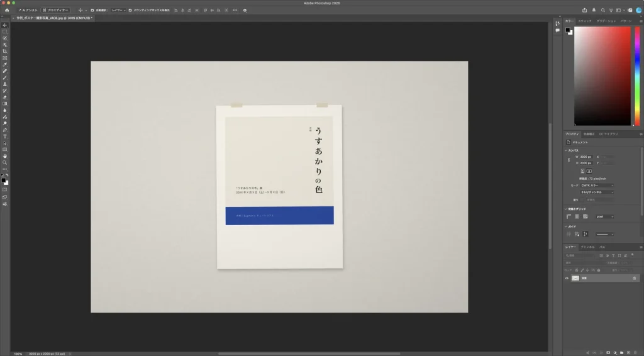The image size is (644, 356).
Task: Select the Brush tool
Action: (5, 77)
